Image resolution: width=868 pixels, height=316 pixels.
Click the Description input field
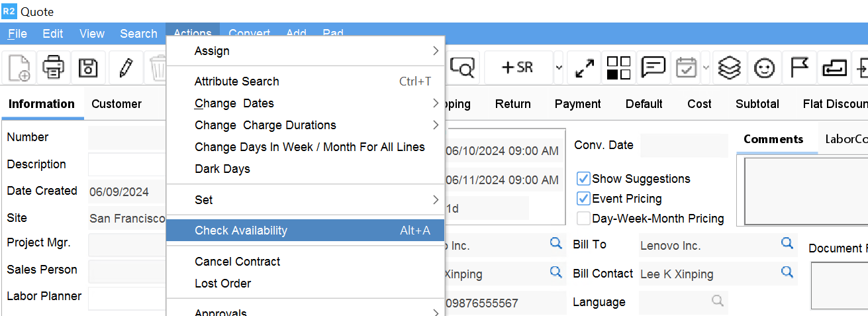coord(126,164)
